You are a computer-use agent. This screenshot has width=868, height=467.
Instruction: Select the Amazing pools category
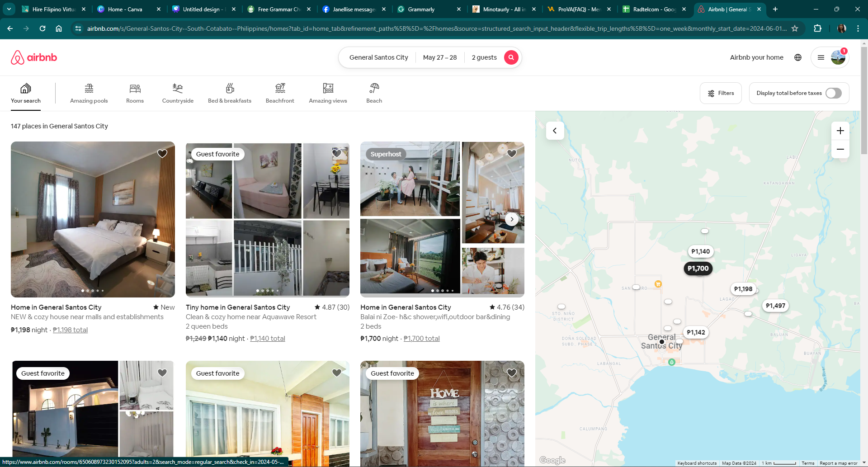[x=89, y=94]
